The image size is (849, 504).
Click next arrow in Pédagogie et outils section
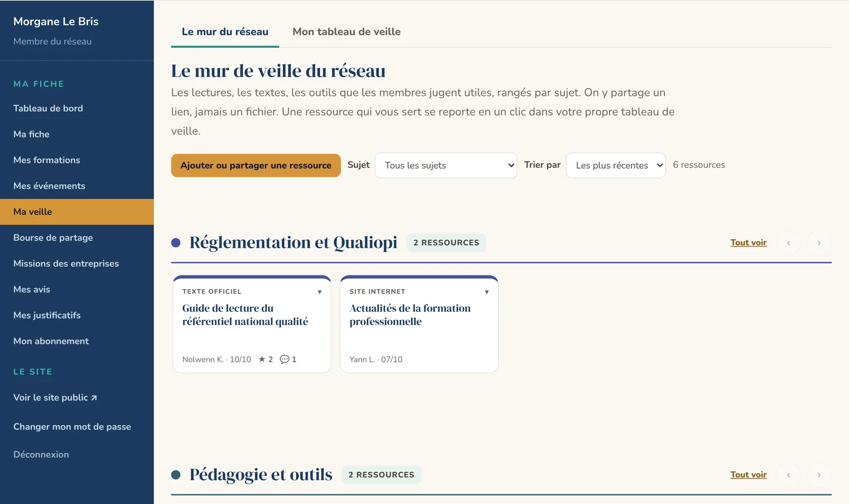[819, 475]
